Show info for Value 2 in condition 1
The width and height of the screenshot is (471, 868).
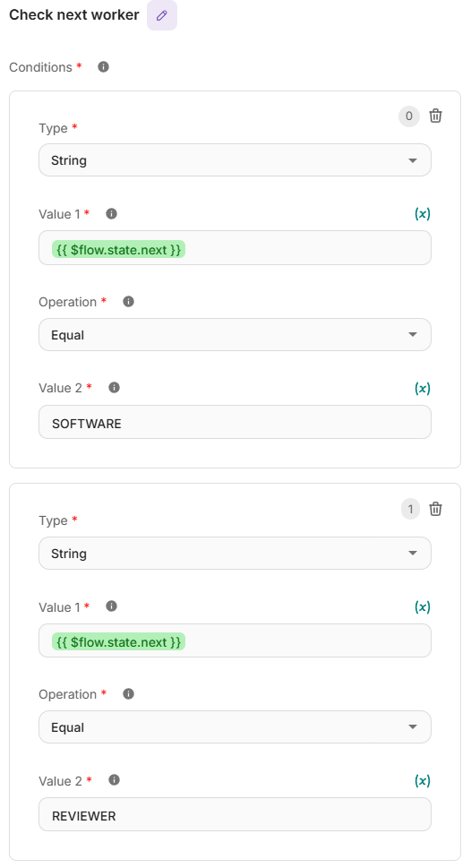[x=114, y=780]
